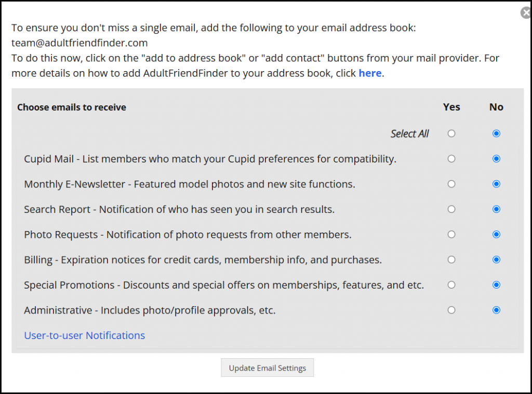The width and height of the screenshot is (532, 394).
Task: Select Yes for Photo Requests
Action: tap(451, 234)
